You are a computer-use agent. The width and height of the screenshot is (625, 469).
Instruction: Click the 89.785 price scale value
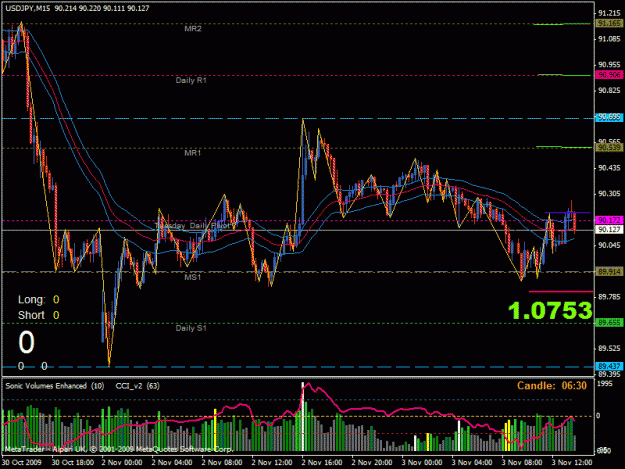pos(609,297)
